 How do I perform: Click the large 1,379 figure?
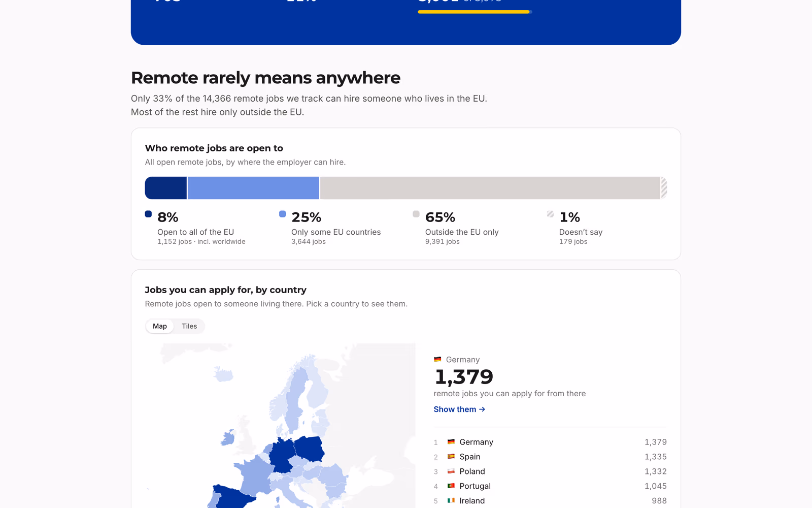(464, 377)
